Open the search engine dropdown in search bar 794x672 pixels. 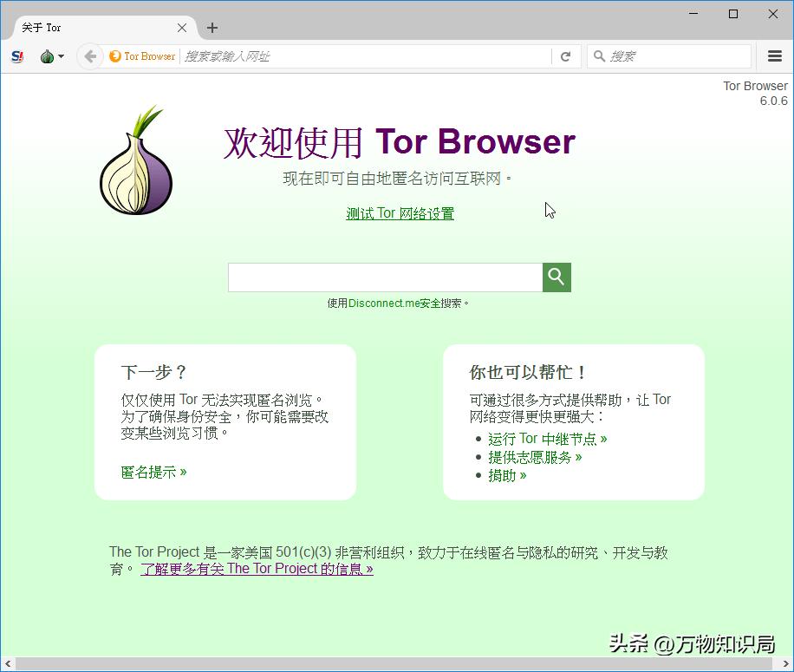tap(600, 56)
